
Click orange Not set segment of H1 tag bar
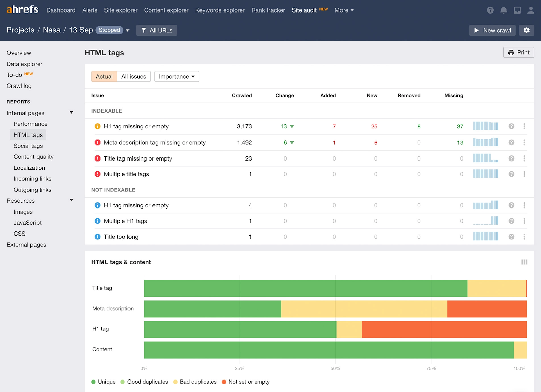tap(444, 329)
